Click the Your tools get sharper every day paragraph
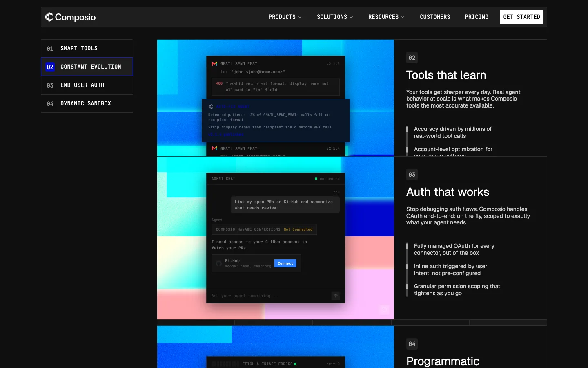The image size is (588, 368). pos(463,99)
